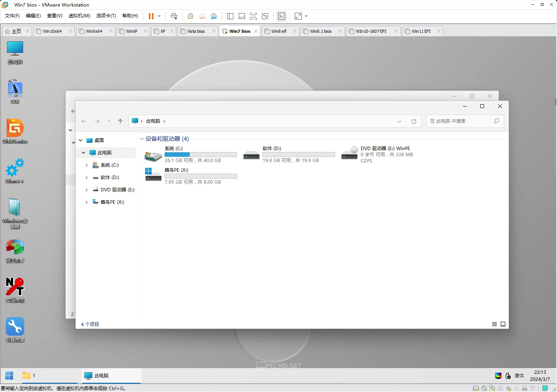Select the 分区助手 desktop icon

click(15, 251)
